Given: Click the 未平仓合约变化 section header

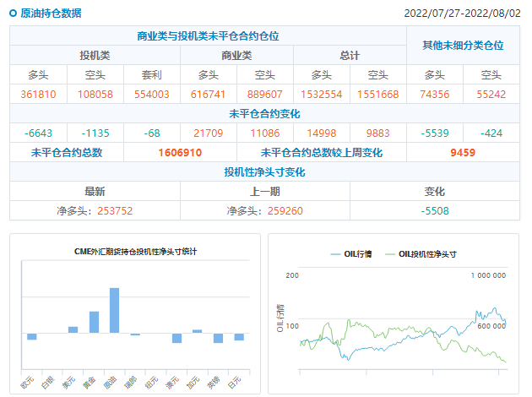Looking at the screenshot, I should click(264, 113).
